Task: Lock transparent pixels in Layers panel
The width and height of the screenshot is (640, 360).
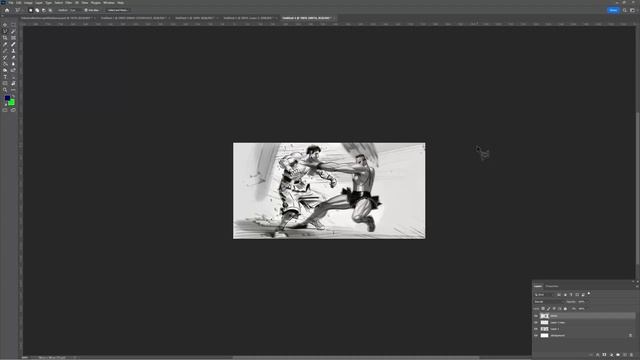Action: (x=543, y=309)
